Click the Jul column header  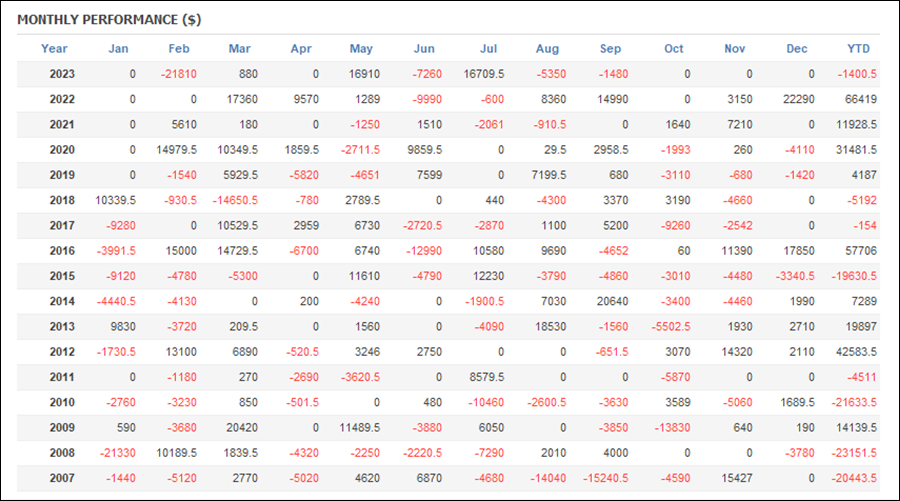point(488,49)
